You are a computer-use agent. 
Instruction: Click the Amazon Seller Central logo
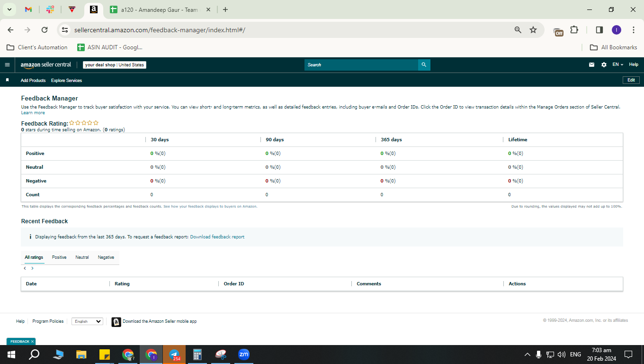46,65
